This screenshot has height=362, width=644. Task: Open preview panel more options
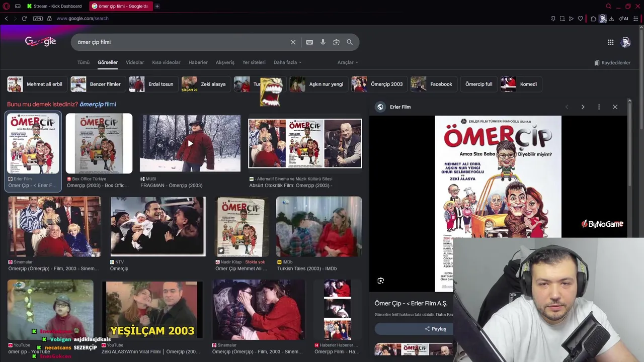599,107
